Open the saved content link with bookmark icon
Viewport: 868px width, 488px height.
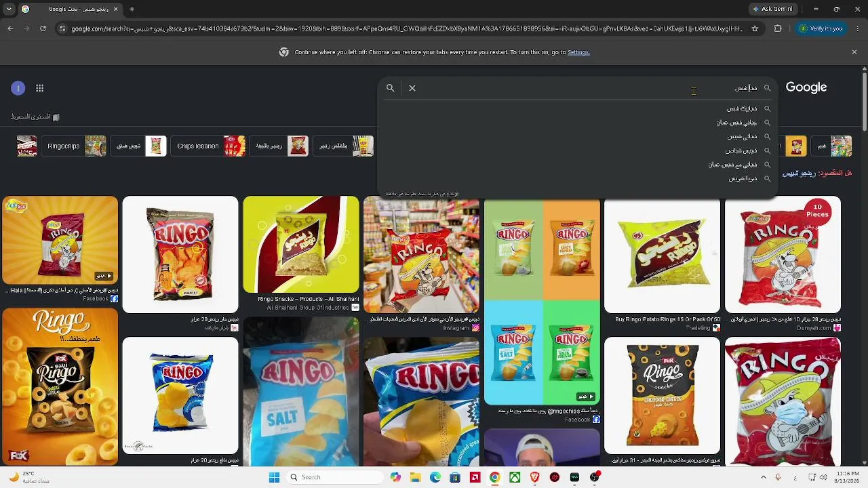coord(35,117)
